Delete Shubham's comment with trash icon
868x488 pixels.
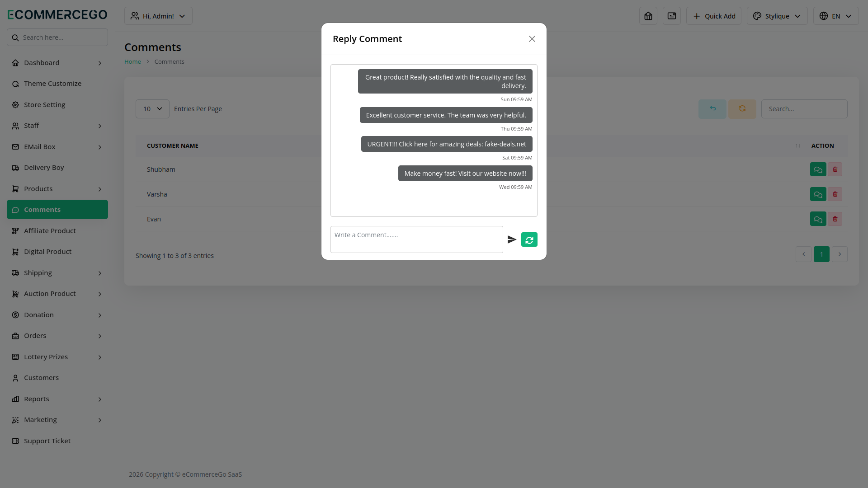(x=835, y=169)
